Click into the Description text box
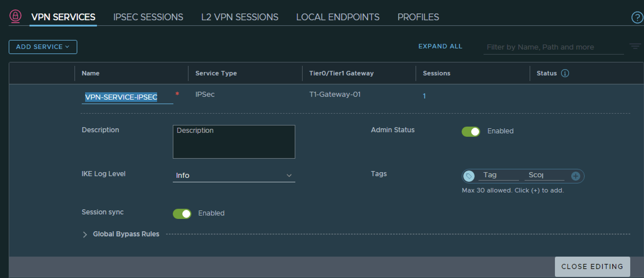Viewport: 644px width, 278px height. [234, 142]
